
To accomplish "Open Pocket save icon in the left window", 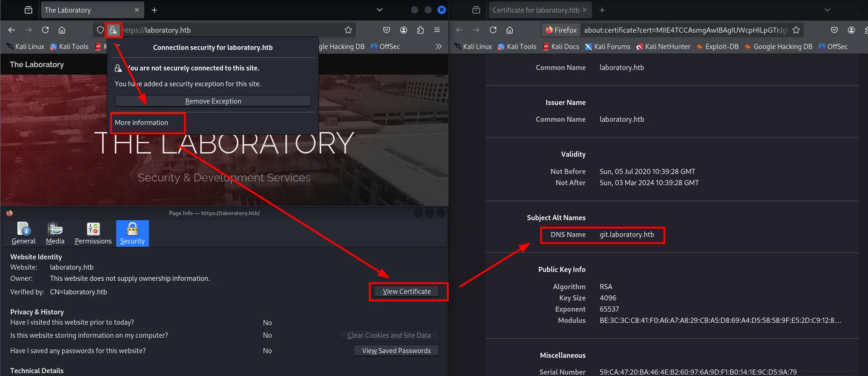I will point(387,30).
